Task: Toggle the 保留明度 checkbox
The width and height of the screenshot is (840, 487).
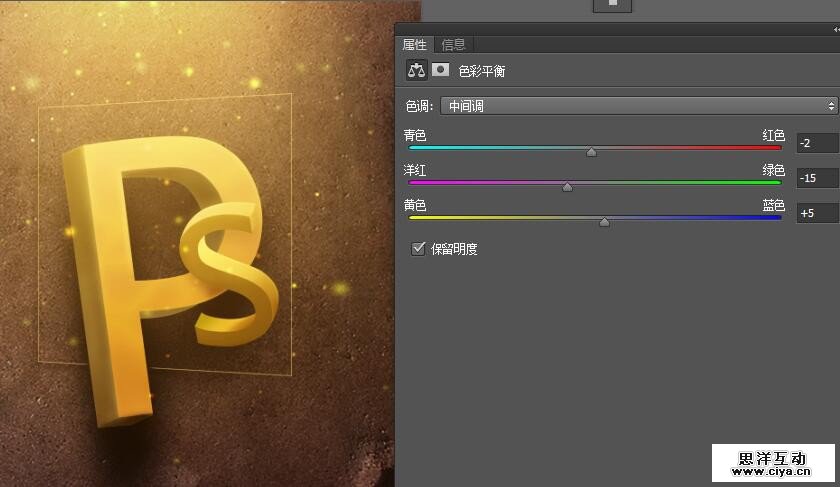Action: click(x=419, y=248)
